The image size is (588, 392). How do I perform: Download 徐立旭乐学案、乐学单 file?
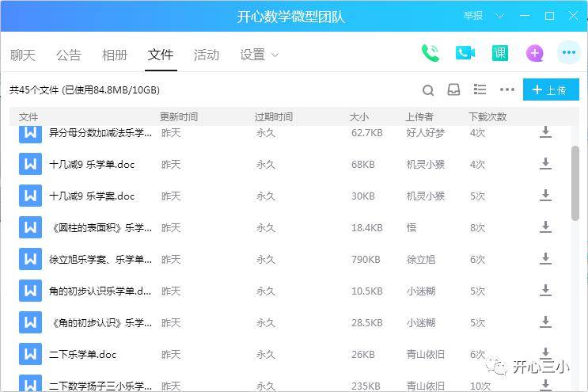[545, 258]
